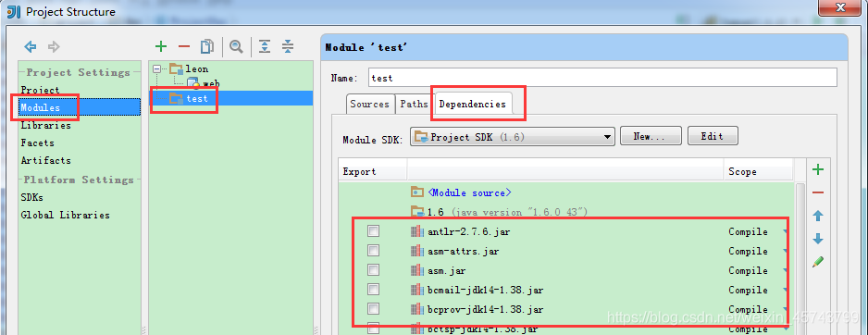Click the asm-attrs.jar library icon
The width and height of the screenshot is (868, 335).
pos(416,251)
